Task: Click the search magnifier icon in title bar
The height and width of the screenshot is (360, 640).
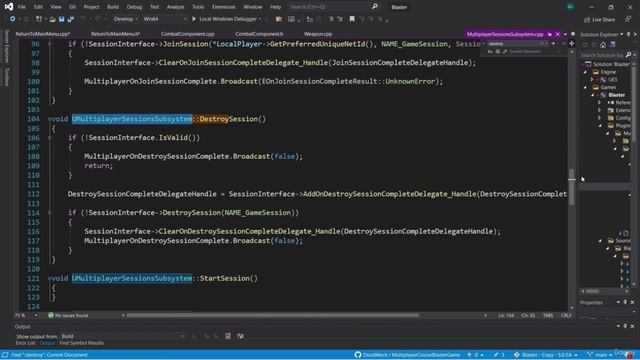Action: [374, 7]
